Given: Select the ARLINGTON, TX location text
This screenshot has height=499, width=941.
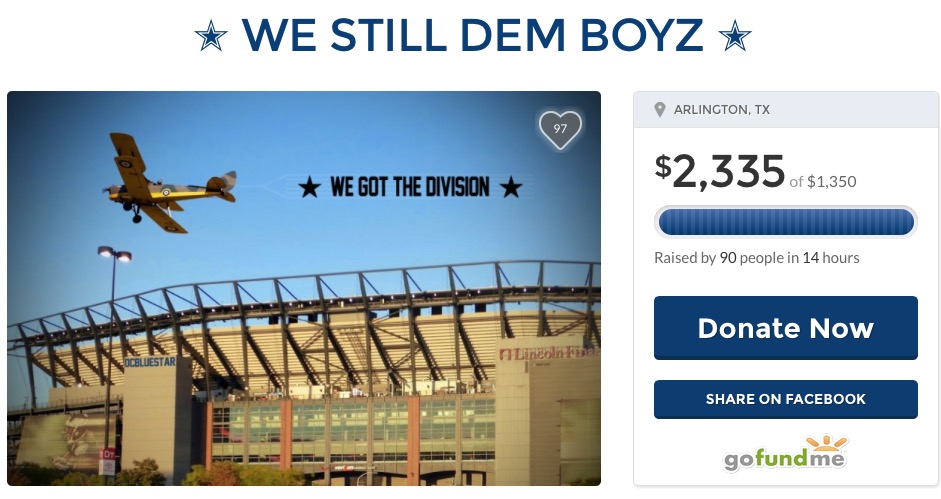Looking at the screenshot, I should coord(722,110).
